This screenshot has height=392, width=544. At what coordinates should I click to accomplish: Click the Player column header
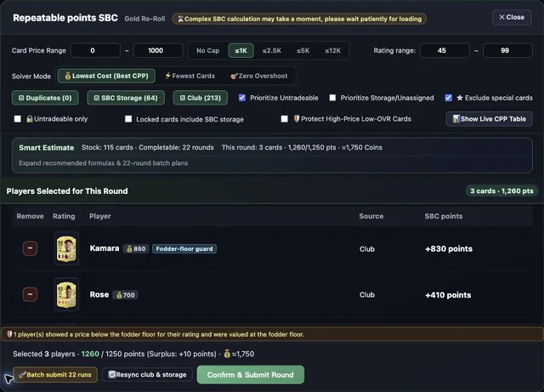(x=100, y=216)
